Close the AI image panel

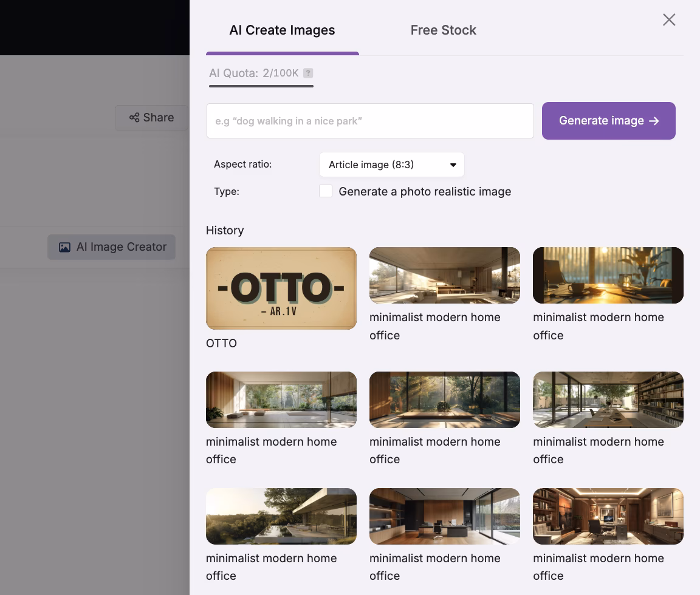tap(669, 20)
